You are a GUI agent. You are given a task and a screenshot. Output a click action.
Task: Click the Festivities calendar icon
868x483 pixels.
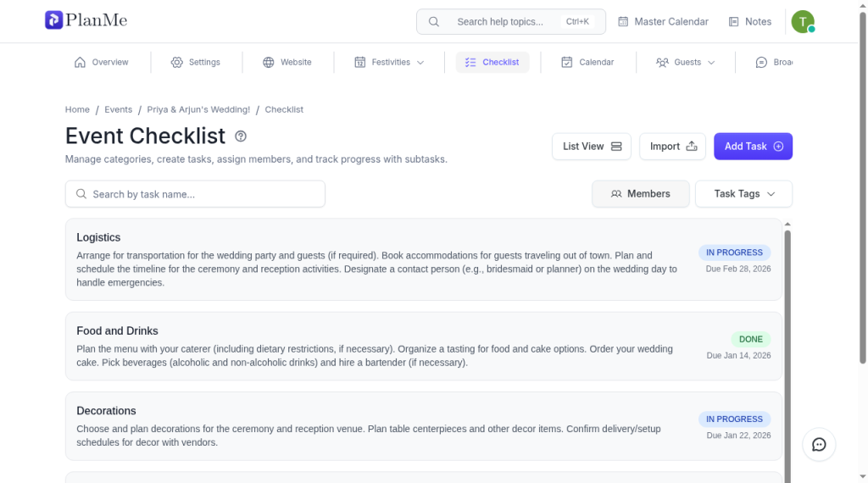click(x=359, y=62)
